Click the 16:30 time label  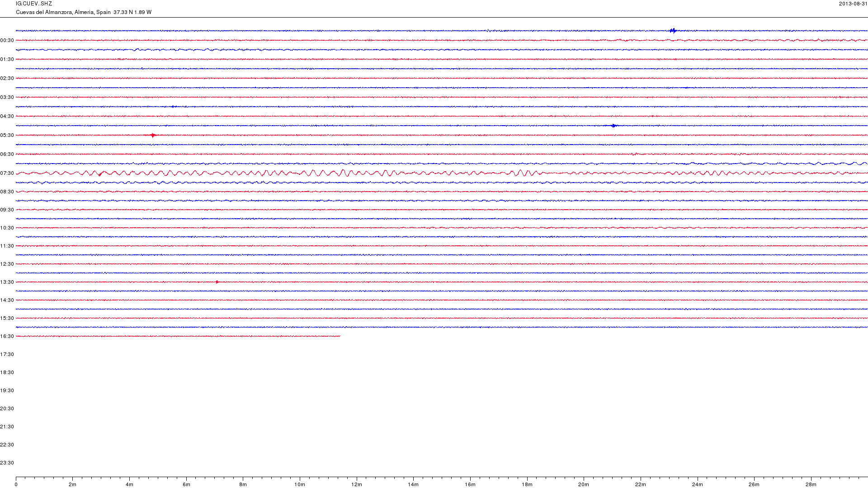coord(7,337)
